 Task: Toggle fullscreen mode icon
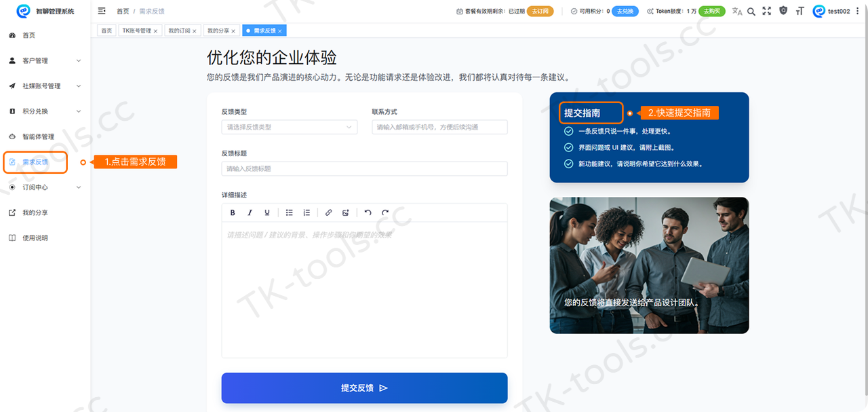coord(767,11)
